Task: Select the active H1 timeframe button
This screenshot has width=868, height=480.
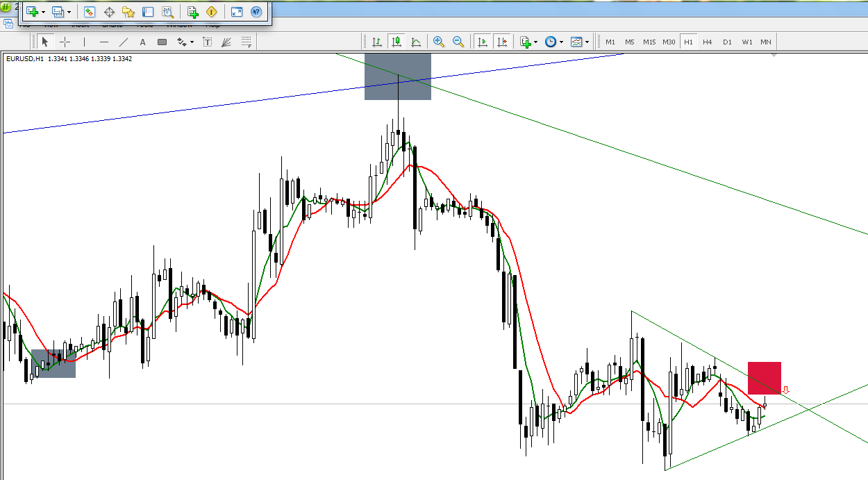Action: tap(688, 42)
